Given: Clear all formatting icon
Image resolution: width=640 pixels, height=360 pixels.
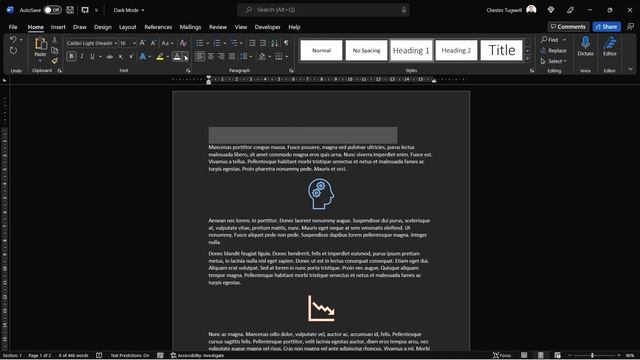Looking at the screenshot, I should (x=183, y=43).
